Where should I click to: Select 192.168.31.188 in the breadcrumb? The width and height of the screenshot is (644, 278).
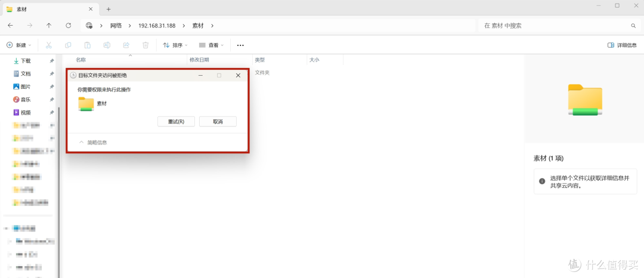coord(157,26)
